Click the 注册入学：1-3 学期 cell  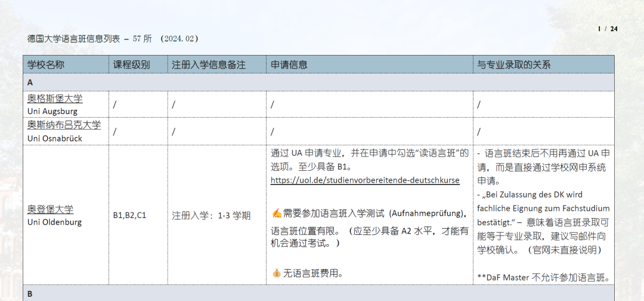point(211,216)
